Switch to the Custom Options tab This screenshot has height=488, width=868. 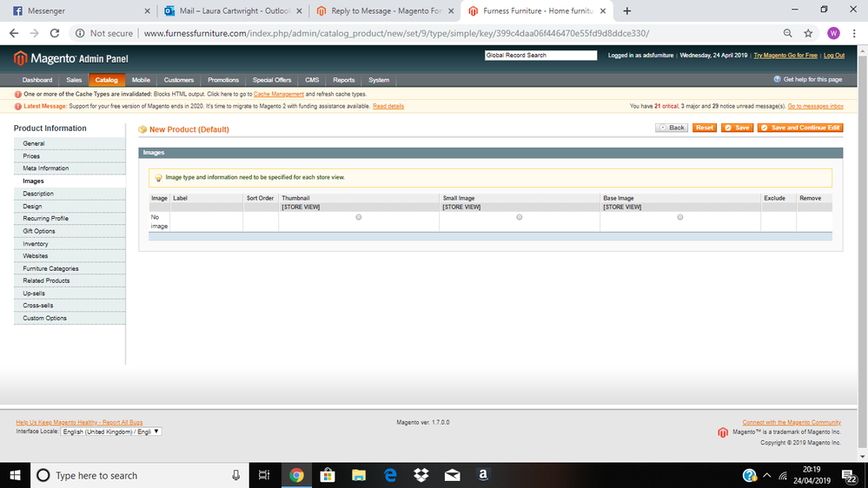coord(70,318)
